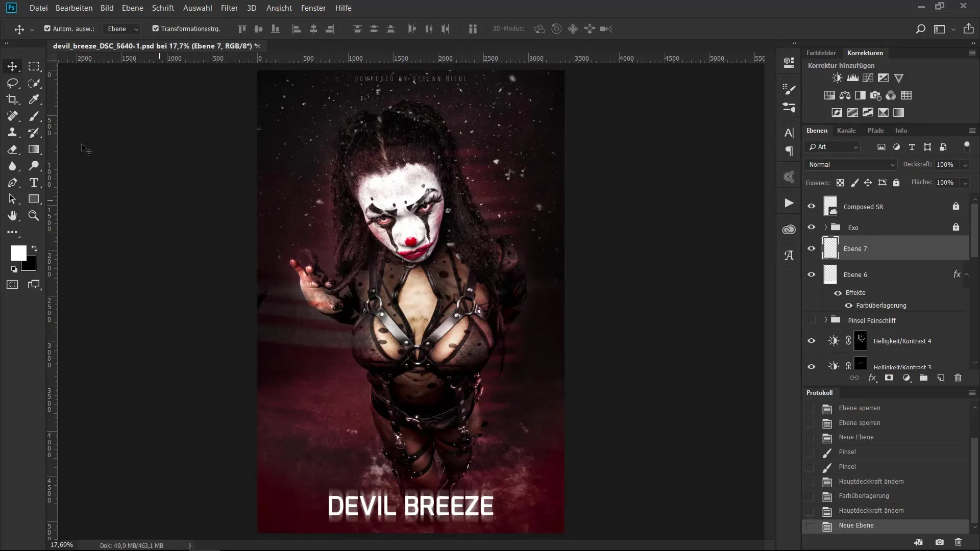Open the Deckkraft opacity dropdown arrow

click(965, 165)
